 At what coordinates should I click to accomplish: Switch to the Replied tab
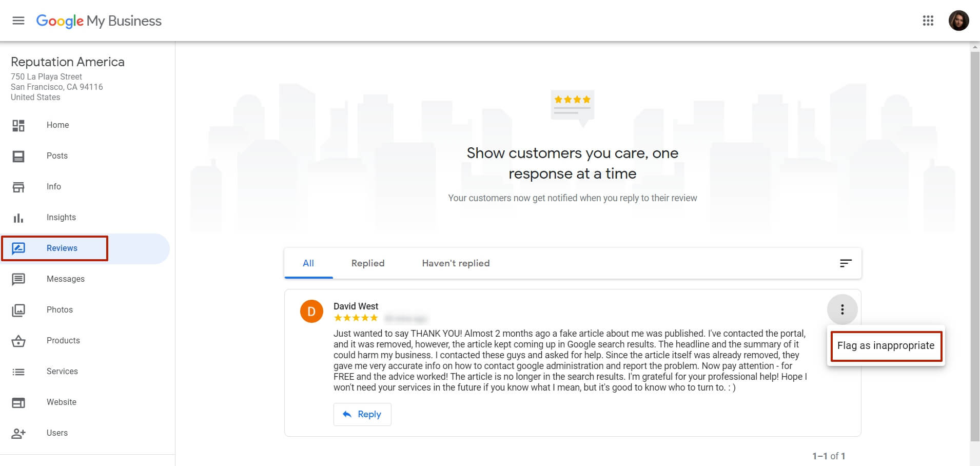pyautogui.click(x=368, y=263)
